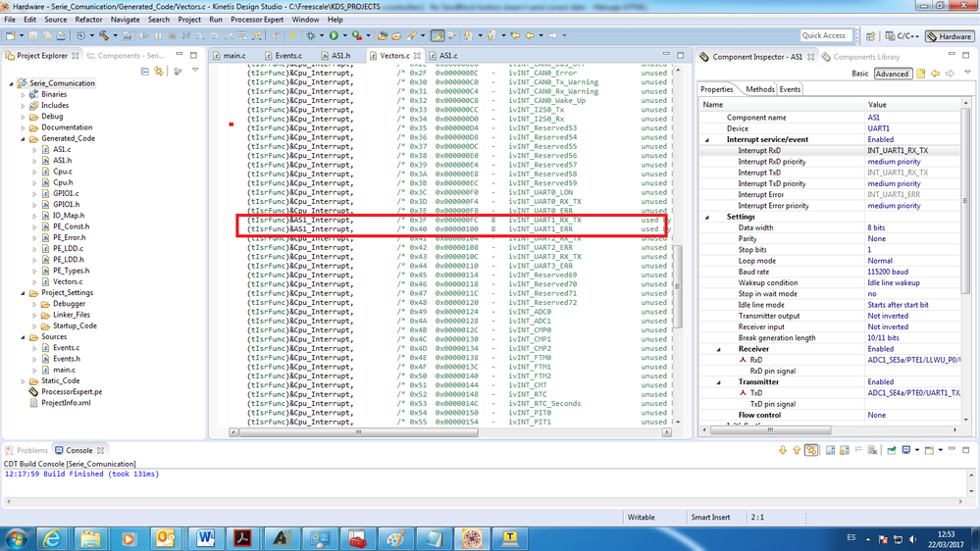980x551 pixels.
Task: Click the Display Selected Console monitor icon
Action: pyautogui.click(x=906, y=450)
